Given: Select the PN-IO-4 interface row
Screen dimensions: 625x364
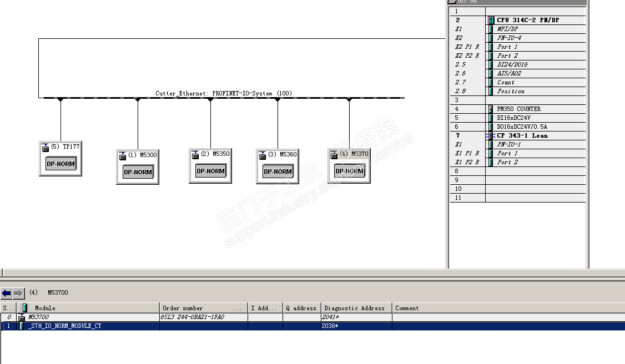Looking at the screenshot, I should (x=518, y=38).
